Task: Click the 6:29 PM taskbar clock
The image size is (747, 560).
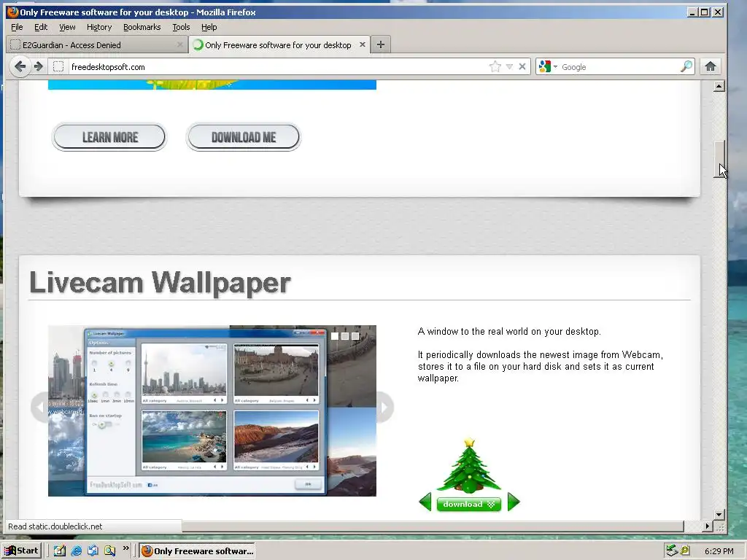Action: click(x=719, y=551)
